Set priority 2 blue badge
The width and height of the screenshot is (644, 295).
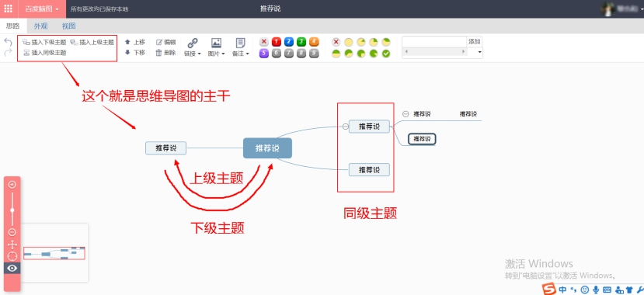pos(289,42)
